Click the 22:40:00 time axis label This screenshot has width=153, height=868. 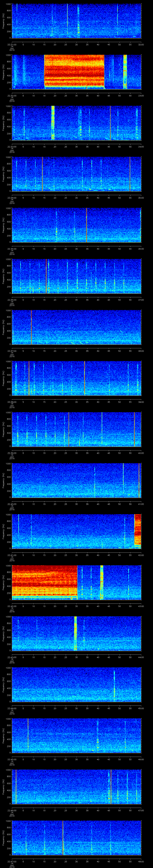12,504
